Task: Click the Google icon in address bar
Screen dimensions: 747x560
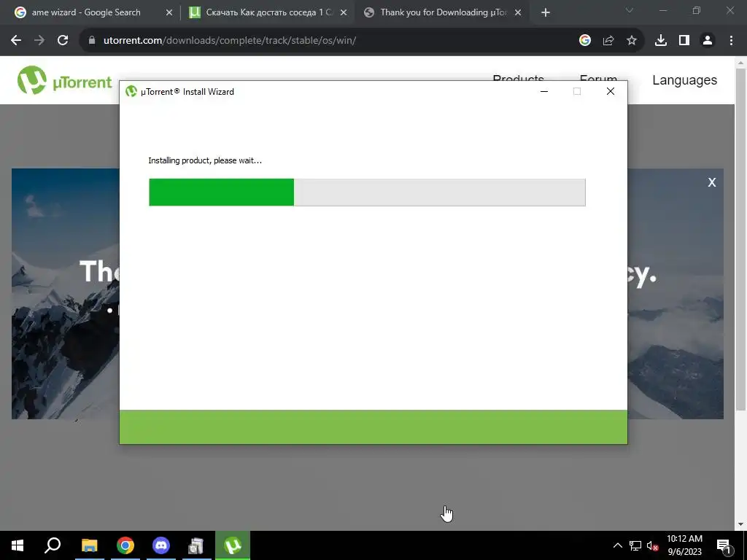Action: click(x=585, y=41)
